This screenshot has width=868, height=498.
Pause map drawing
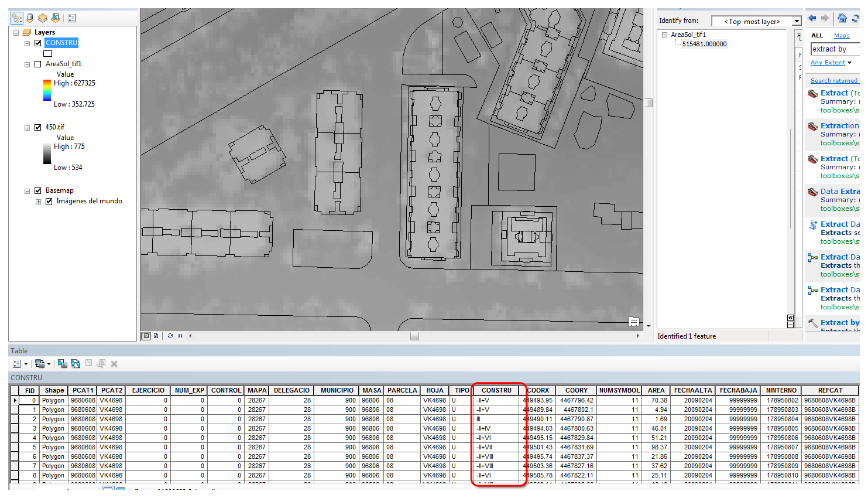coord(180,336)
